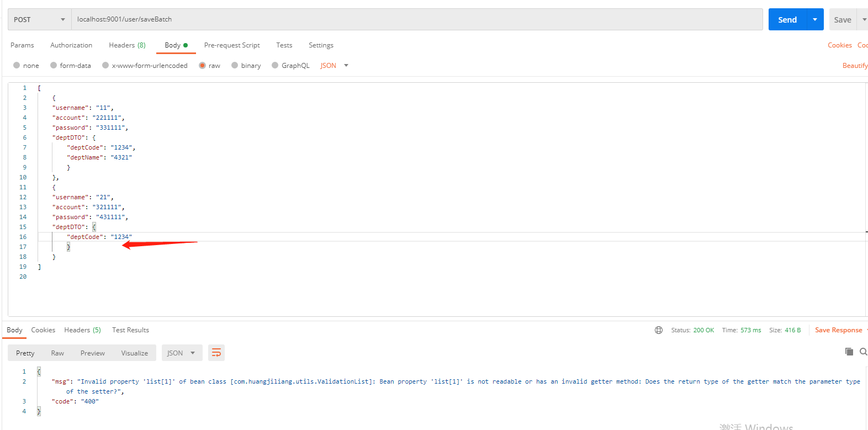Switch response view to Preview

(x=93, y=353)
